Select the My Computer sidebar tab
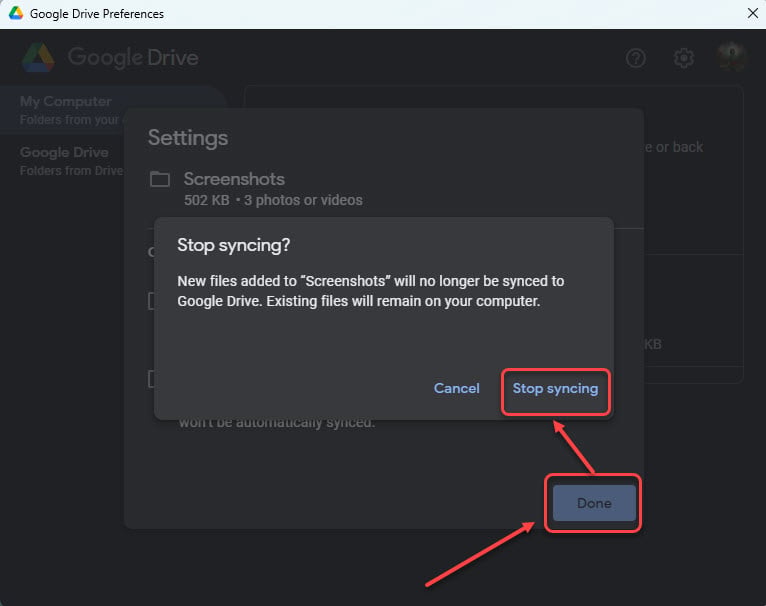This screenshot has height=606, width=766. [112, 110]
